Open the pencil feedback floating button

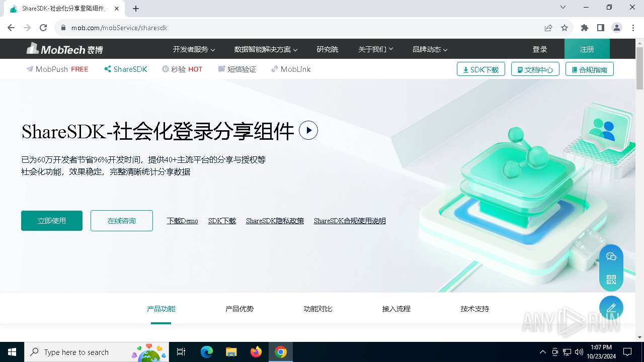[x=611, y=308]
